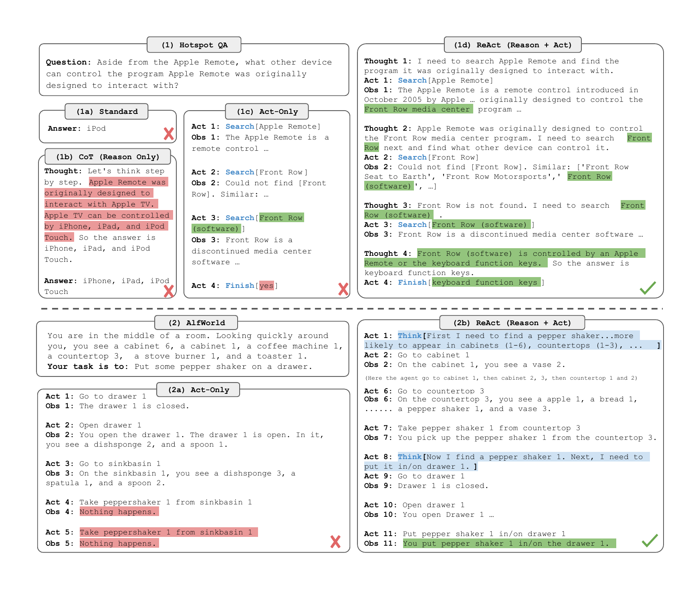
Task: Click the green checkmark in the (2b) ReAct panel
Action: 650,540
